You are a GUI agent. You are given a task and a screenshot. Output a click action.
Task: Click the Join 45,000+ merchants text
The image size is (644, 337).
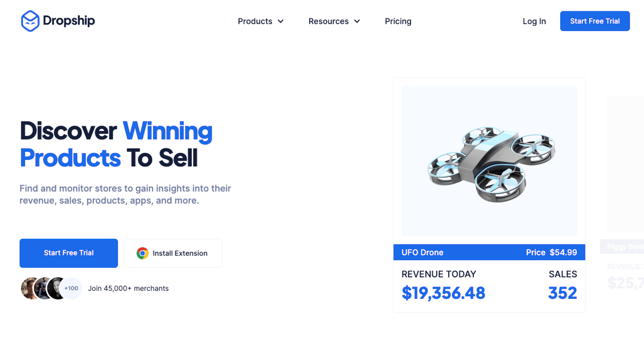[128, 288]
